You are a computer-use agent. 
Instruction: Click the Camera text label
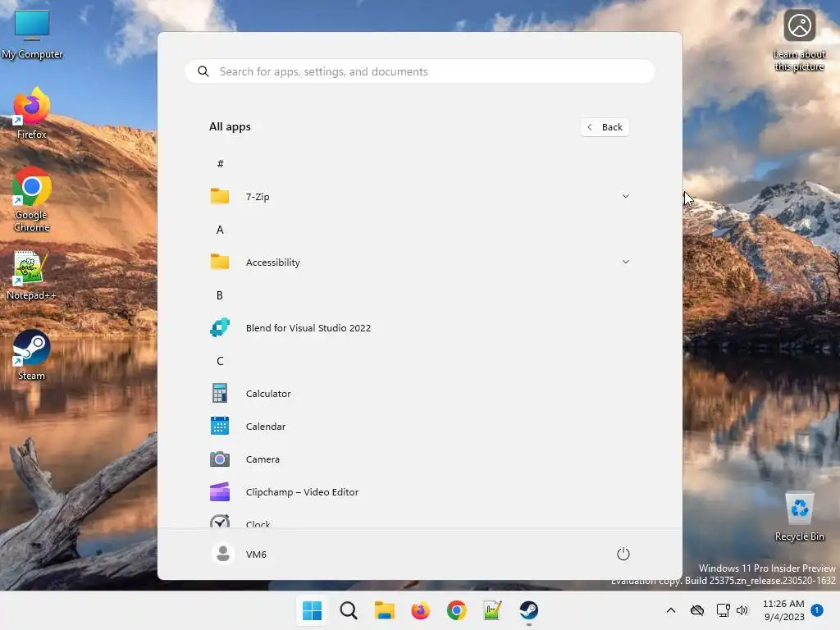(262, 459)
